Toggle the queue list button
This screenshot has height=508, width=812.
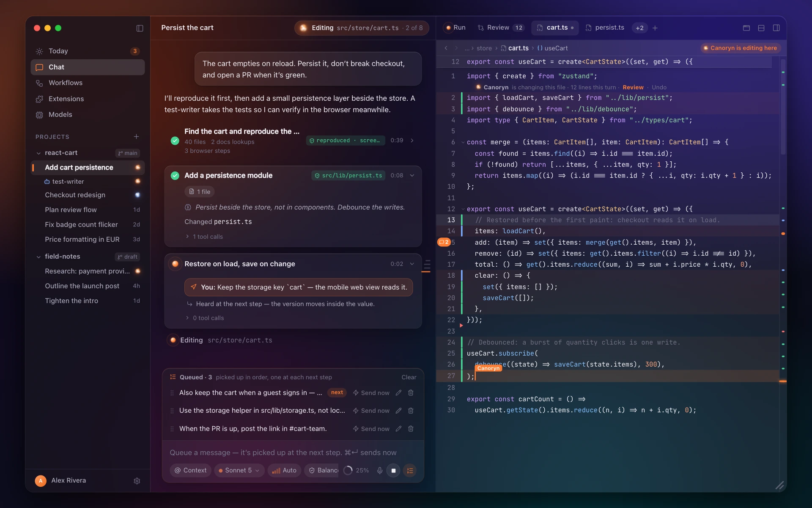[410, 470]
